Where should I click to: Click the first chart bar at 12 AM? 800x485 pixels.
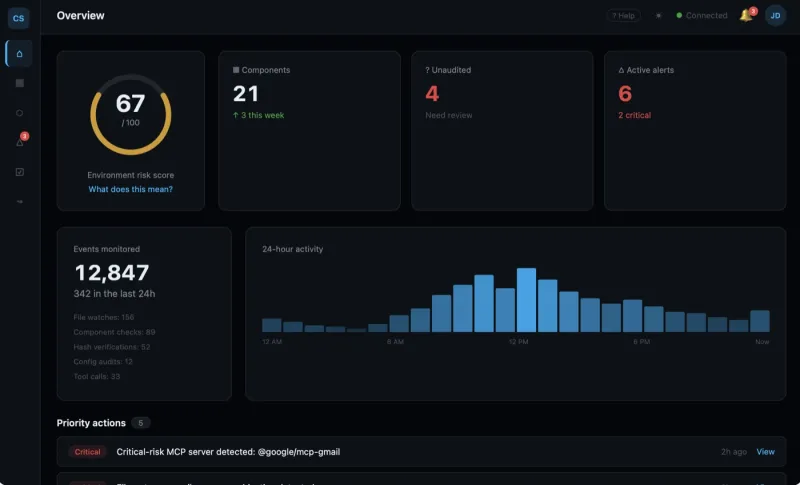click(271, 325)
